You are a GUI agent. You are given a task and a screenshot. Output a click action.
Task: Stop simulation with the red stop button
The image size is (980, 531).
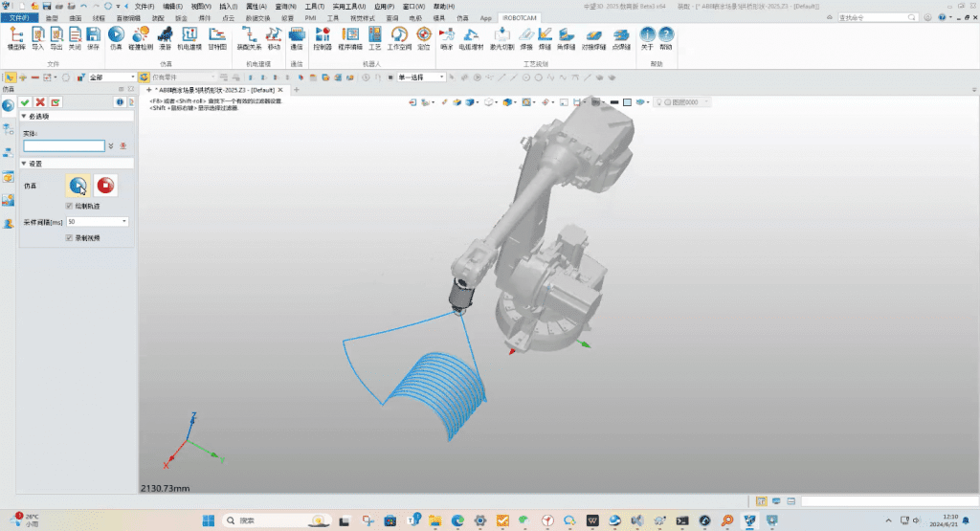pos(105,186)
